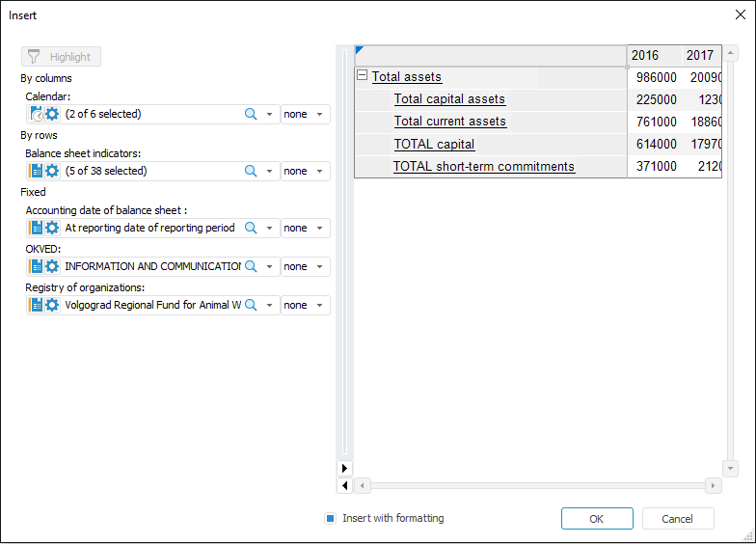Click horizontal scrollbar right arrow in preview
This screenshot has width=756, height=544.
[x=713, y=485]
